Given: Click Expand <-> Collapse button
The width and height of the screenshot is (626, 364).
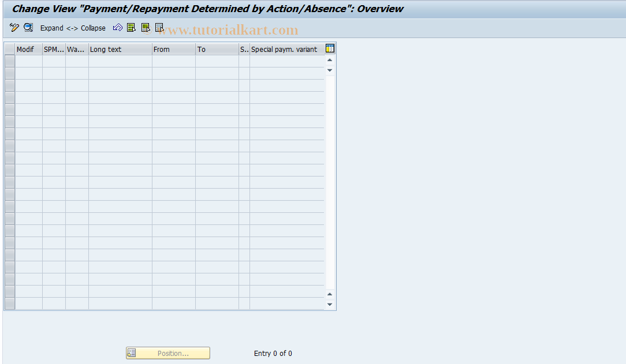Looking at the screenshot, I should click(x=73, y=28).
